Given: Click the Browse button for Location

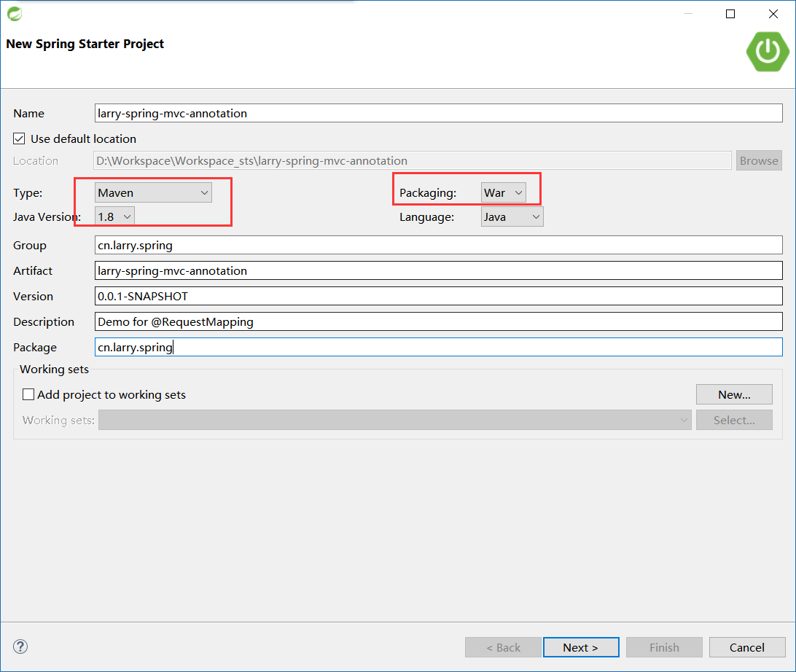Looking at the screenshot, I should pos(759,161).
